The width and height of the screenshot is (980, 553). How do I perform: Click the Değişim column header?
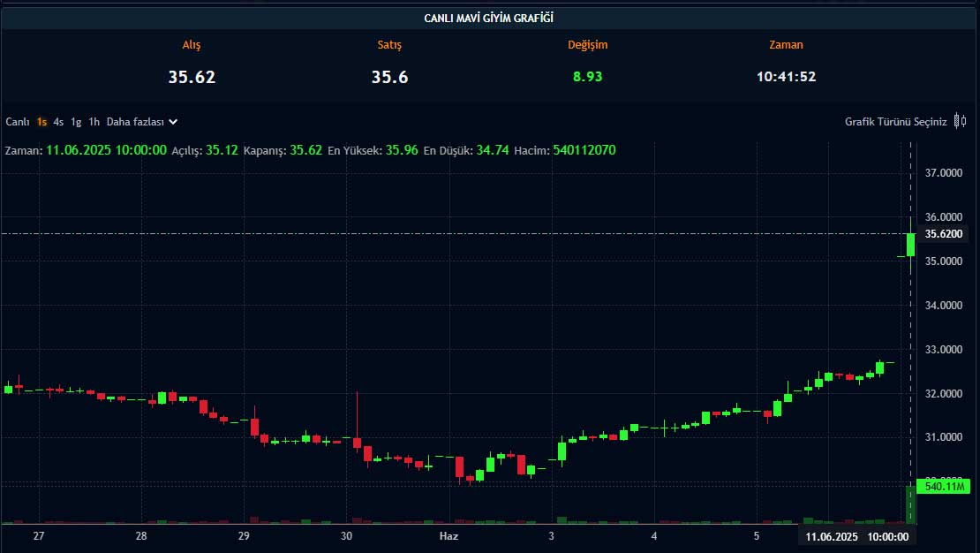587,45
